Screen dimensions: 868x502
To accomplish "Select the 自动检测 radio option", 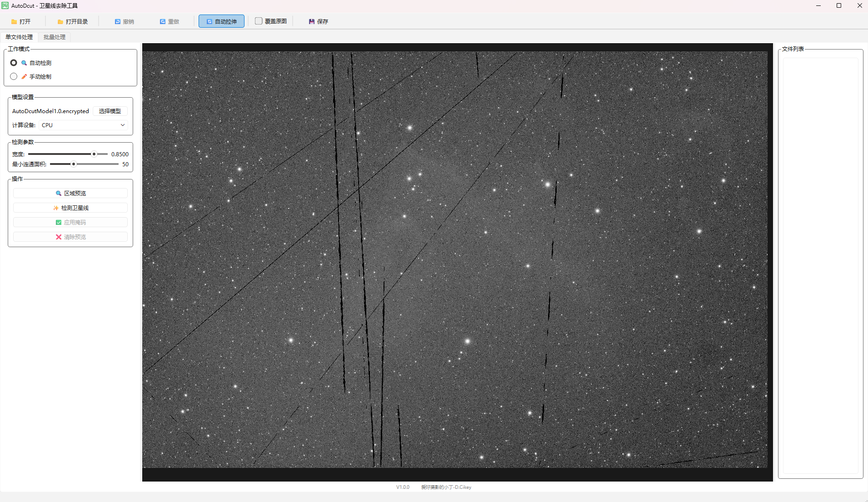I will 14,63.
